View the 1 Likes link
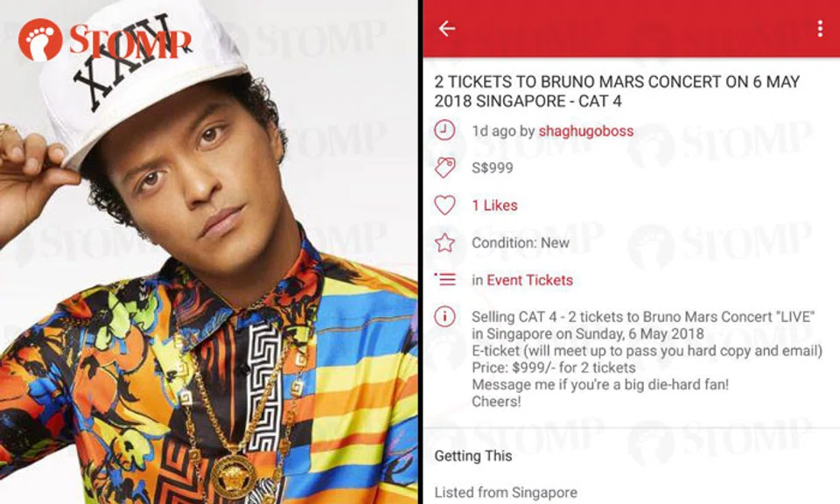 [x=494, y=205]
